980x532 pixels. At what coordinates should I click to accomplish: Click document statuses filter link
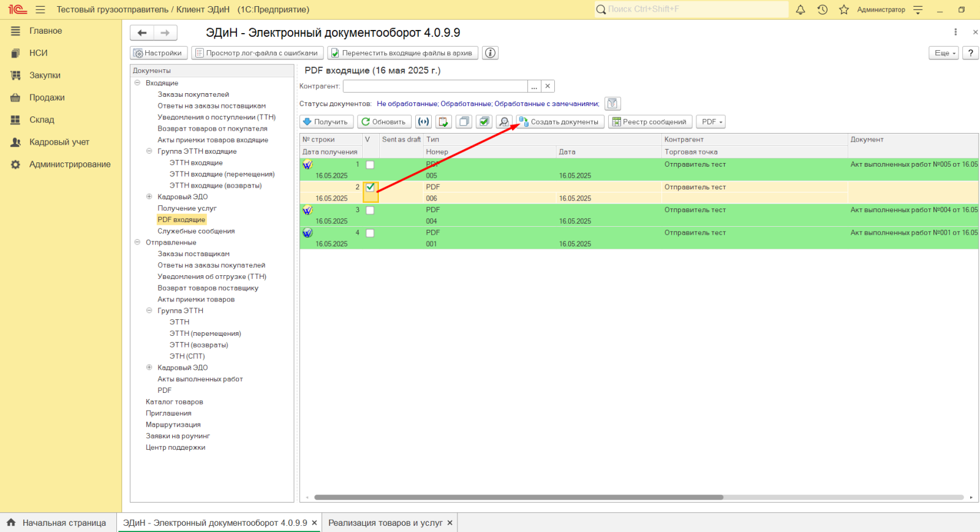[x=488, y=104]
